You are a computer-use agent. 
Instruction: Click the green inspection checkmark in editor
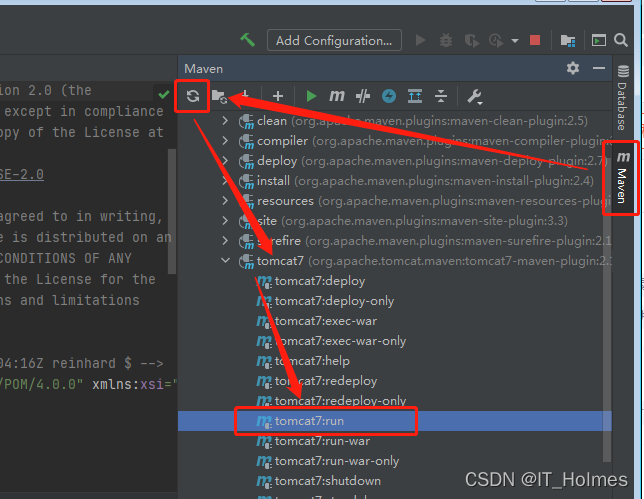coord(163,94)
